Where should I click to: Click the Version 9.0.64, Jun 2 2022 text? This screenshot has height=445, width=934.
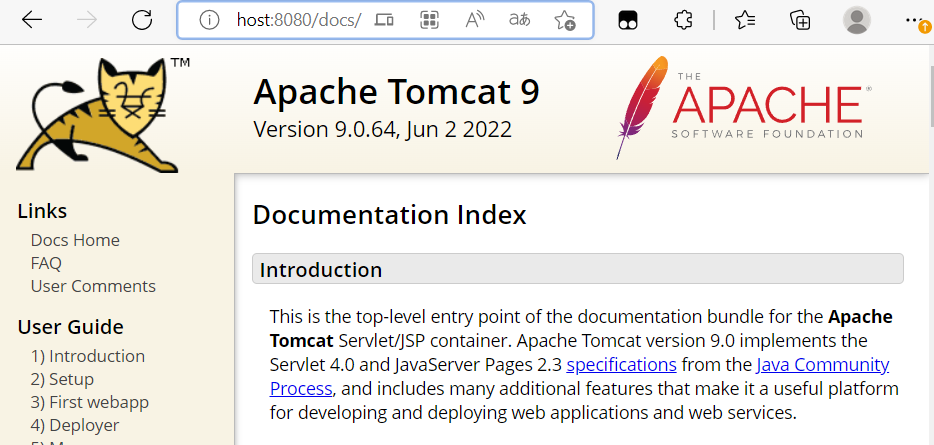coord(382,129)
